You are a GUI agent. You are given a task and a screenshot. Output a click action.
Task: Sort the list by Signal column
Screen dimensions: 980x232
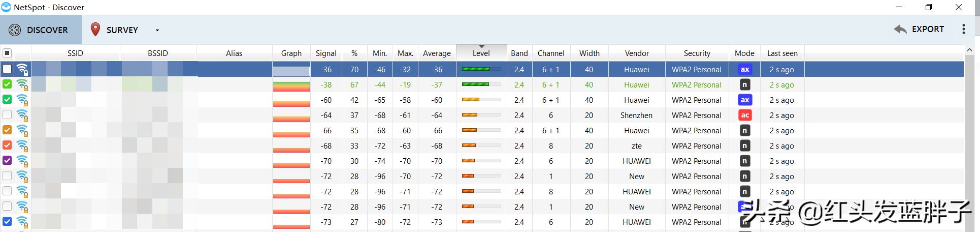tap(325, 53)
